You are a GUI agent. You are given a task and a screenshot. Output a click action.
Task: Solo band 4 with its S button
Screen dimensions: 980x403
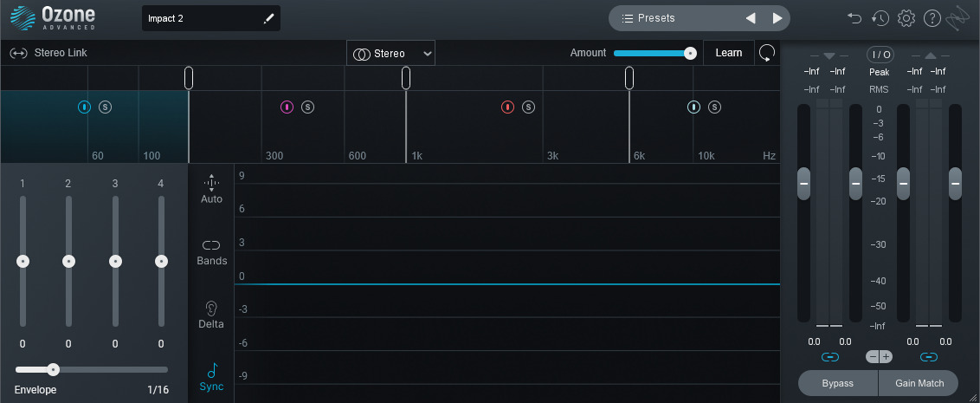coord(714,107)
